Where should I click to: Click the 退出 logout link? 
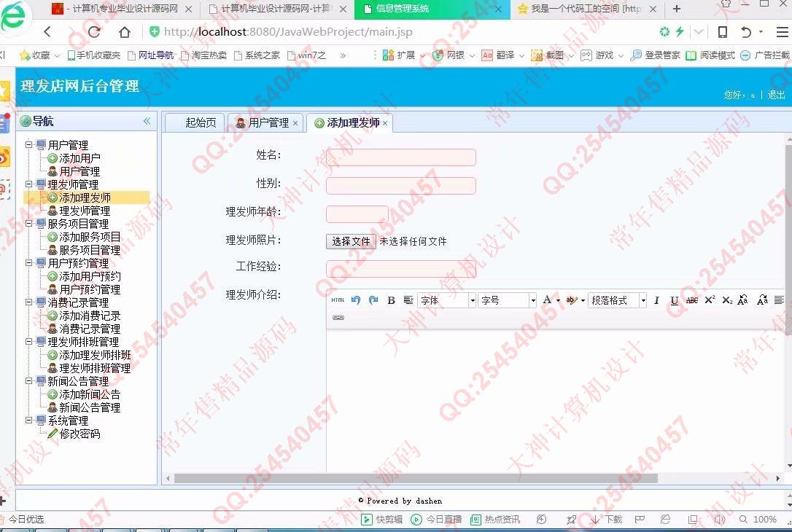[777, 95]
